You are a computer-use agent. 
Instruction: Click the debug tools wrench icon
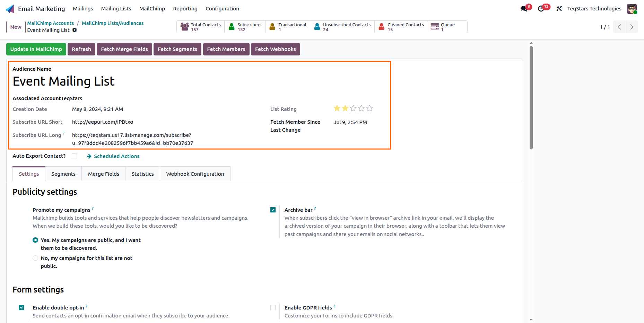tap(559, 9)
